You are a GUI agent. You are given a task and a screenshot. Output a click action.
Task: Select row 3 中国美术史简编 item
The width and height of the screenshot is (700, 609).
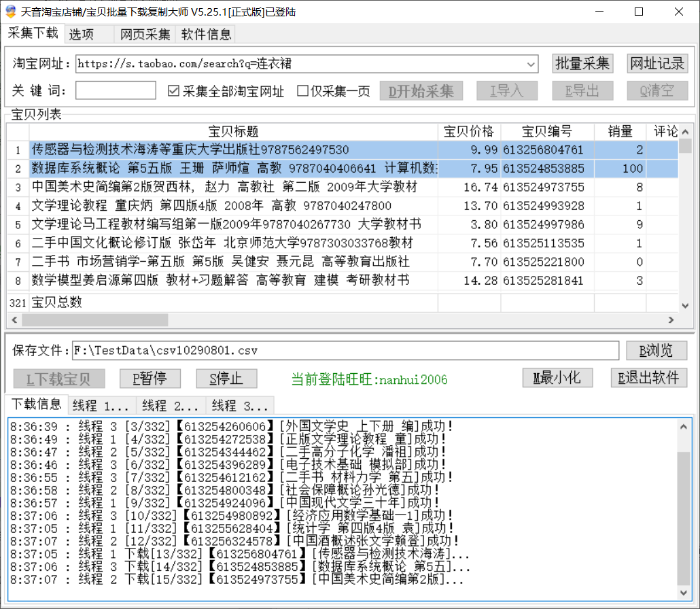click(x=224, y=187)
